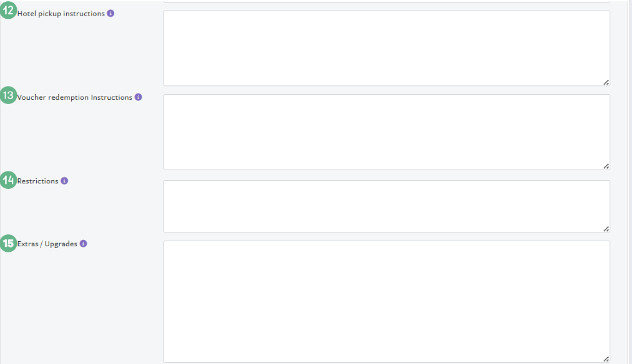Click the resize grip on Voucher redemption textarea
Image resolution: width=632 pixels, height=364 pixels.
(606, 166)
